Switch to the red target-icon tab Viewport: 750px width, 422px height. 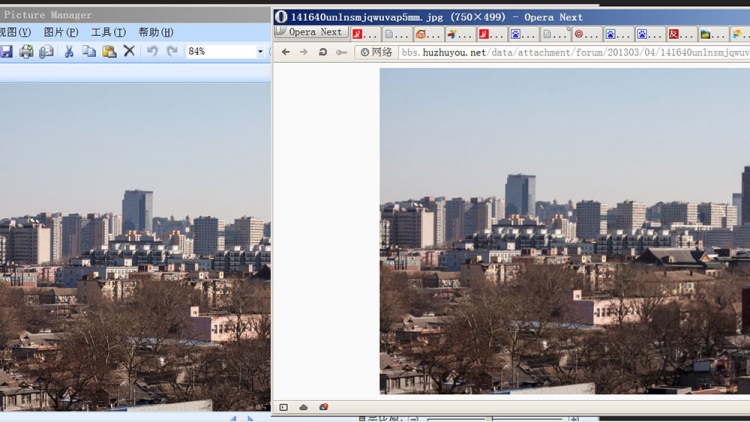pos(586,34)
